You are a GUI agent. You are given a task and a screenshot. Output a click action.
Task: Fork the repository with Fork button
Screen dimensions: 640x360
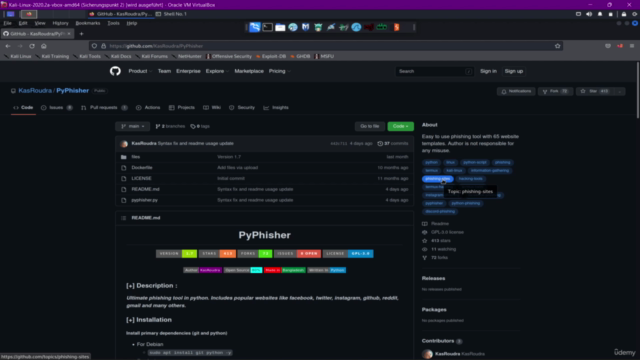tap(555, 91)
